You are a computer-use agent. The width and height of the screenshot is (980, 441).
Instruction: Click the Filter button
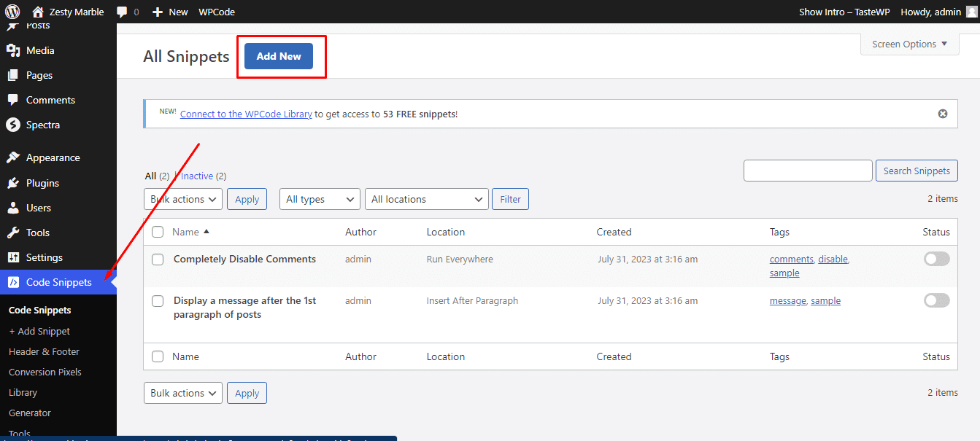click(510, 199)
